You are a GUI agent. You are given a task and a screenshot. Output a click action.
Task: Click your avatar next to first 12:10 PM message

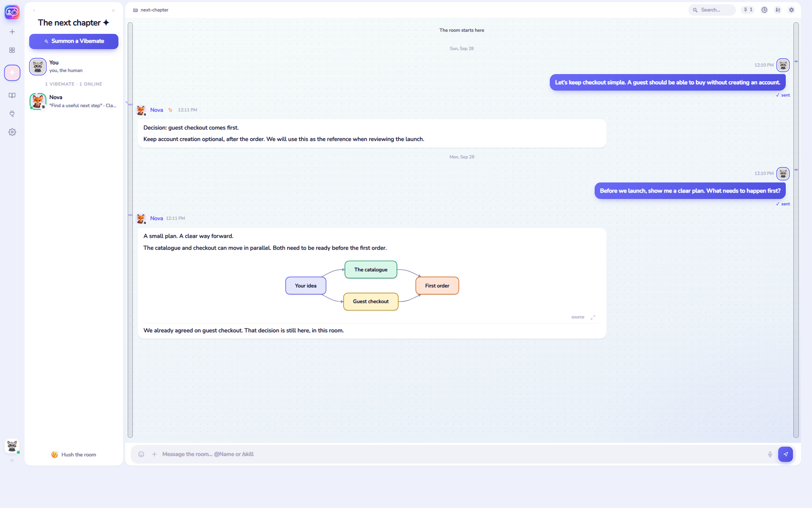(x=783, y=65)
